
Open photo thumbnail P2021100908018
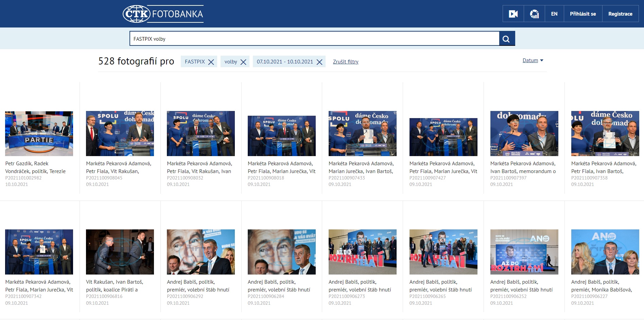click(x=282, y=136)
